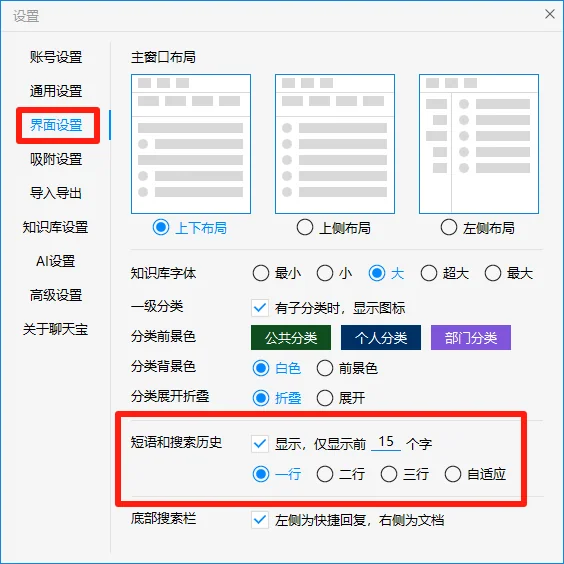Open 账号设置 in the sidebar

click(x=56, y=57)
